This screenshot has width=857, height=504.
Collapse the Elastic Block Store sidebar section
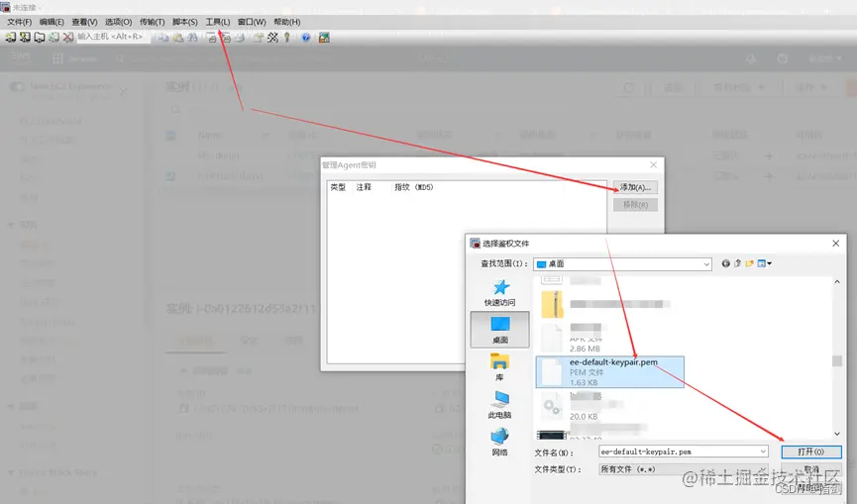pyautogui.click(x=11, y=472)
